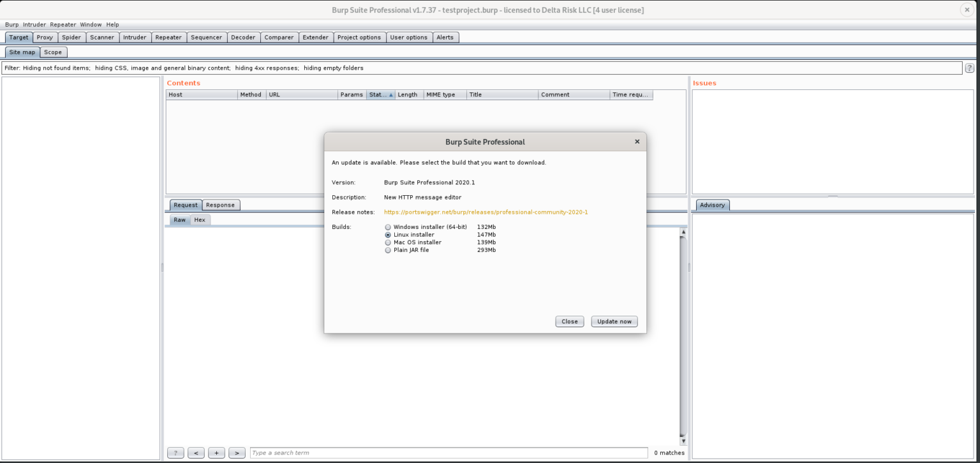This screenshot has height=463, width=980.
Task: Click the search term input field
Action: coord(447,453)
